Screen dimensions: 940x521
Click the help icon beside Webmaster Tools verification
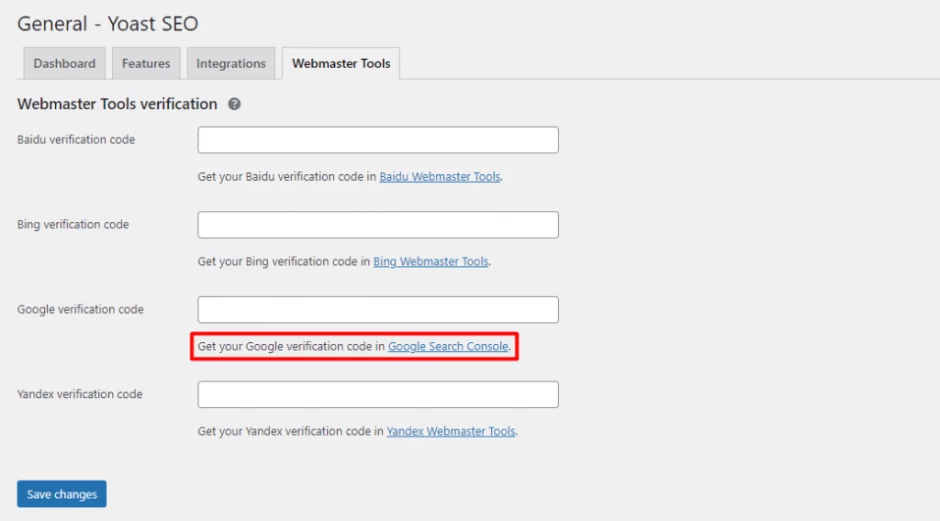(234, 104)
